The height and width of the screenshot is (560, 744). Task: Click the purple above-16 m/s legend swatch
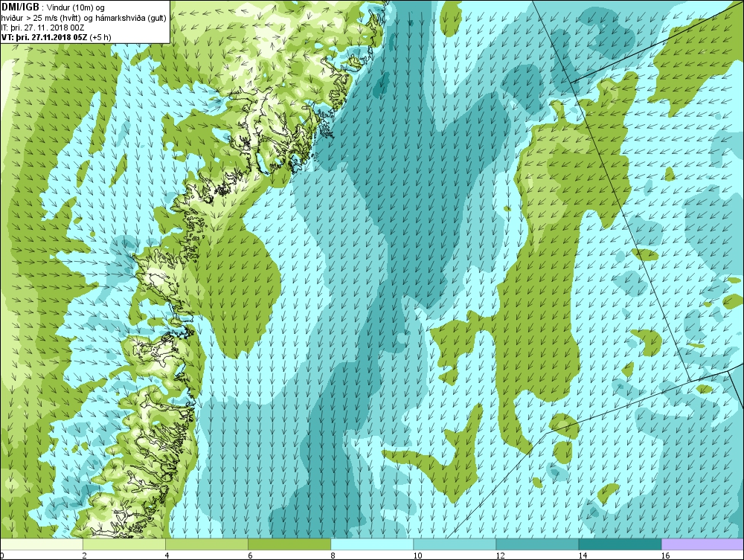click(x=702, y=544)
